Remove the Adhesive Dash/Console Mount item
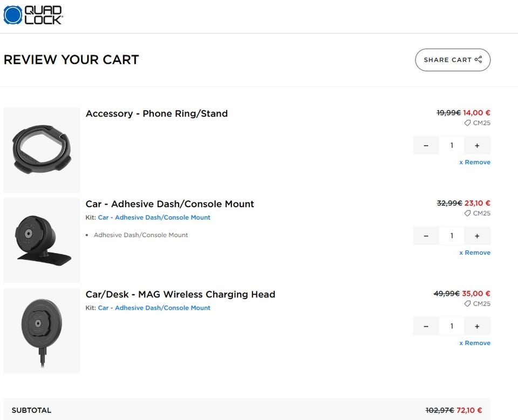This screenshot has width=518, height=420. (x=475, y=253)
